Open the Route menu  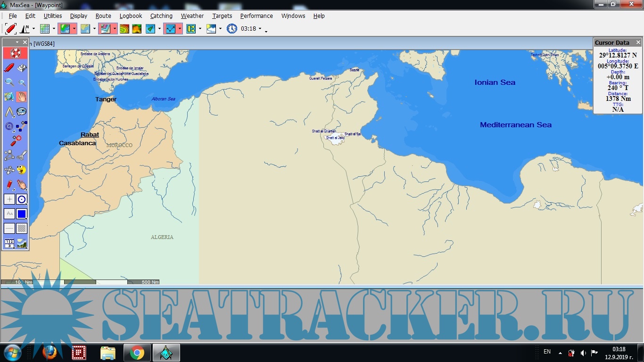(x=103, y=16)
